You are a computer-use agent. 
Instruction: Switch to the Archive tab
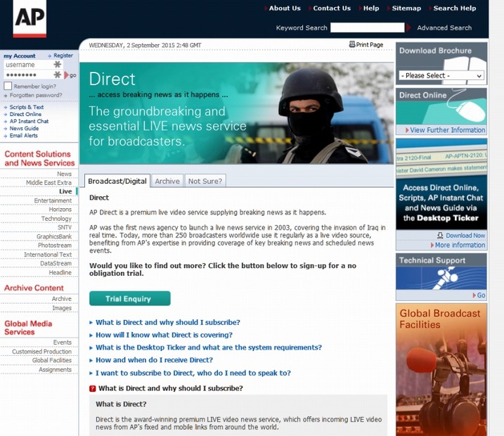[x=167, y=181]
